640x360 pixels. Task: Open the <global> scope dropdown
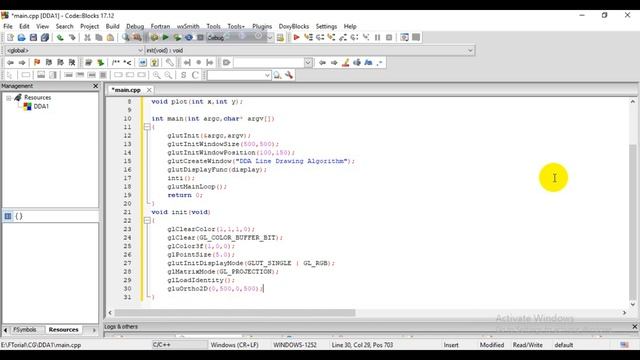coord(140,51)
